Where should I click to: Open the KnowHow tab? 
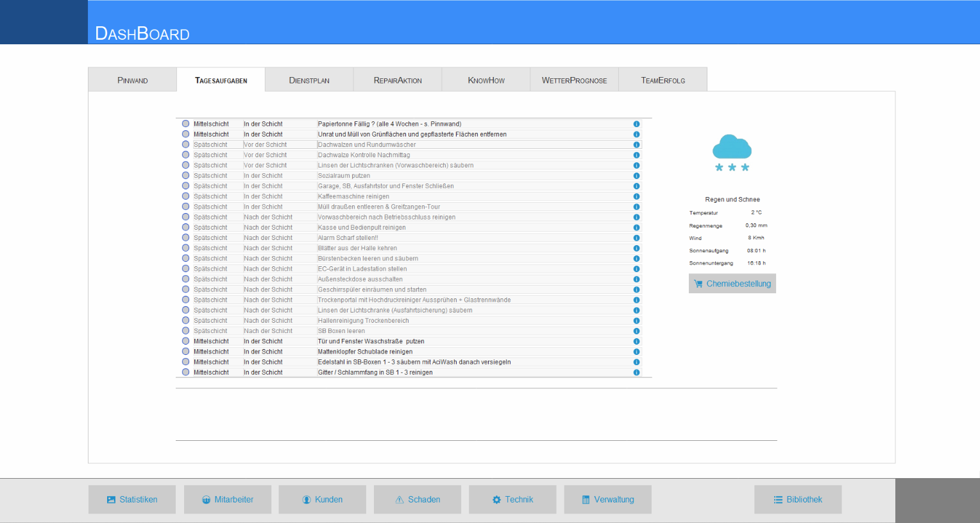486,80
